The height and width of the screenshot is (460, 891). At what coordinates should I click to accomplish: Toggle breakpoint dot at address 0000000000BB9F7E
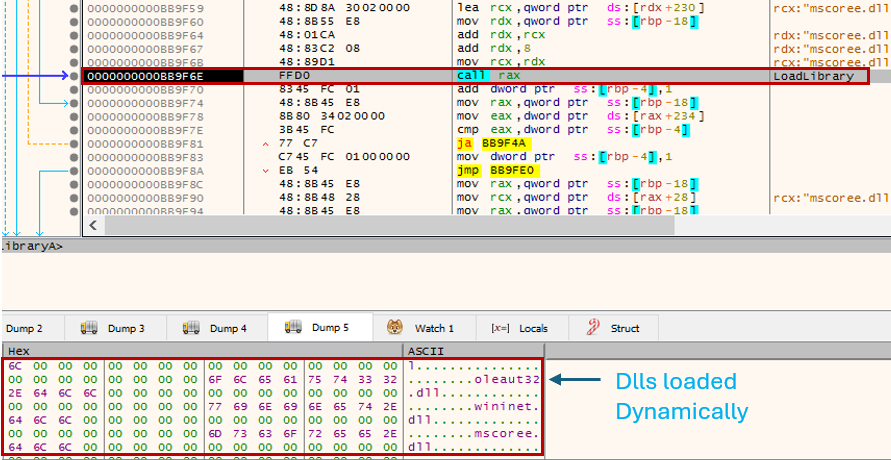coord(74,130)
